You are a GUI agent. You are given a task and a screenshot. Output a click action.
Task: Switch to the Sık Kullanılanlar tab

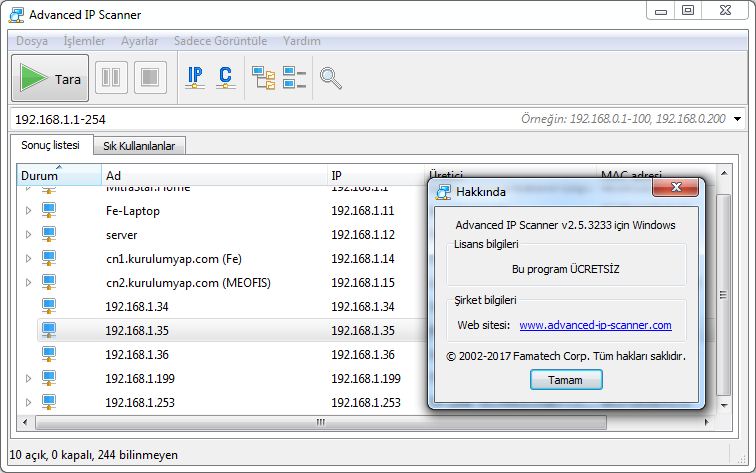[139, 146]
